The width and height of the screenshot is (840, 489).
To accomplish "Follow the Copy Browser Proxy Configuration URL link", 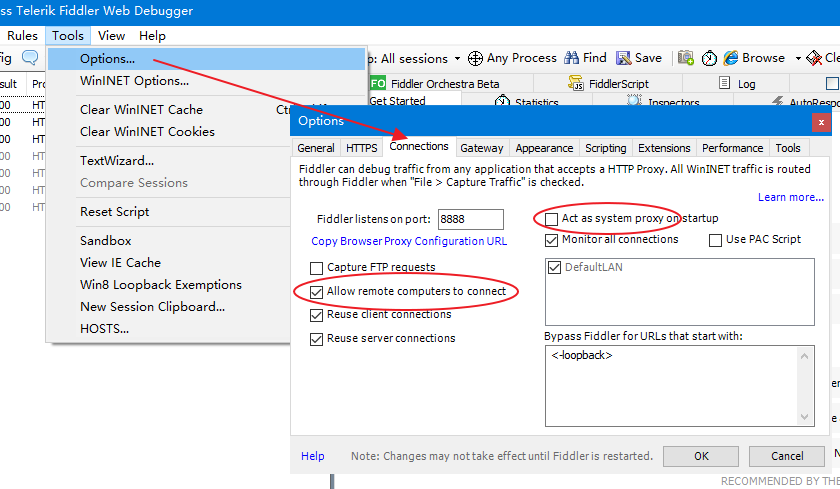I will pos(409,241).
